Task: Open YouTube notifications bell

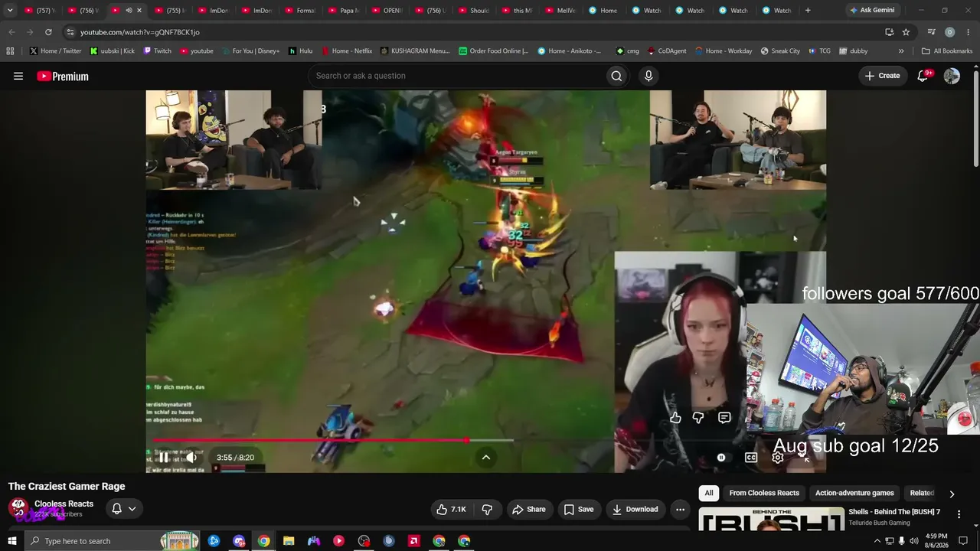Action: pyautogui.click(x=923, y=76)
